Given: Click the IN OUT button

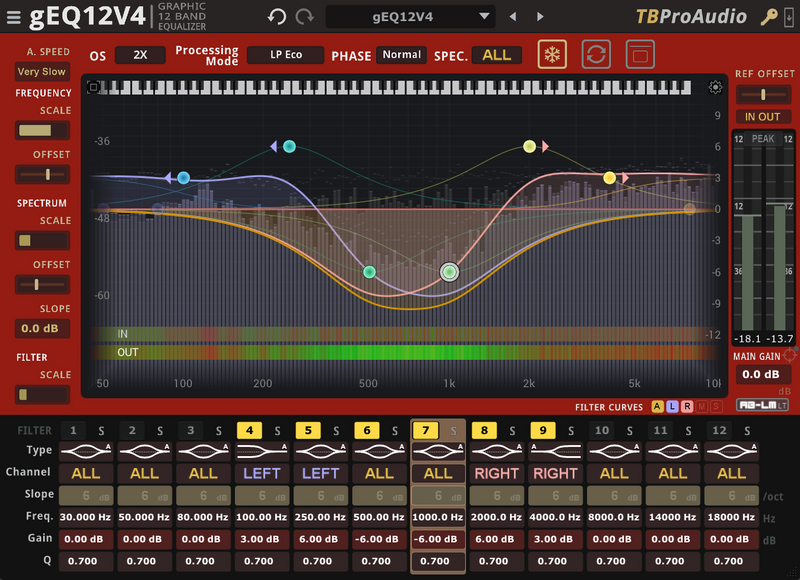Looking at the screenshot, I should pyautogui.click(x=762, y=117).
